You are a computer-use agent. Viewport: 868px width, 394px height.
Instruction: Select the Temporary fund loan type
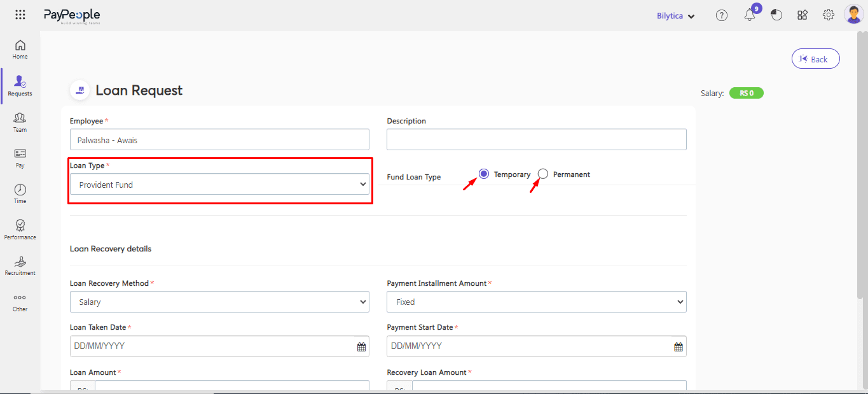click(484, 174)
